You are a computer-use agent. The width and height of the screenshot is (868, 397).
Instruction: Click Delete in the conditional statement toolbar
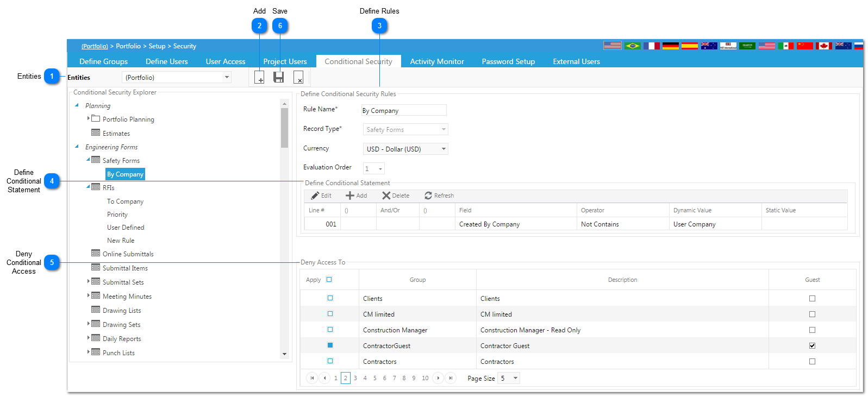(396, 196)
